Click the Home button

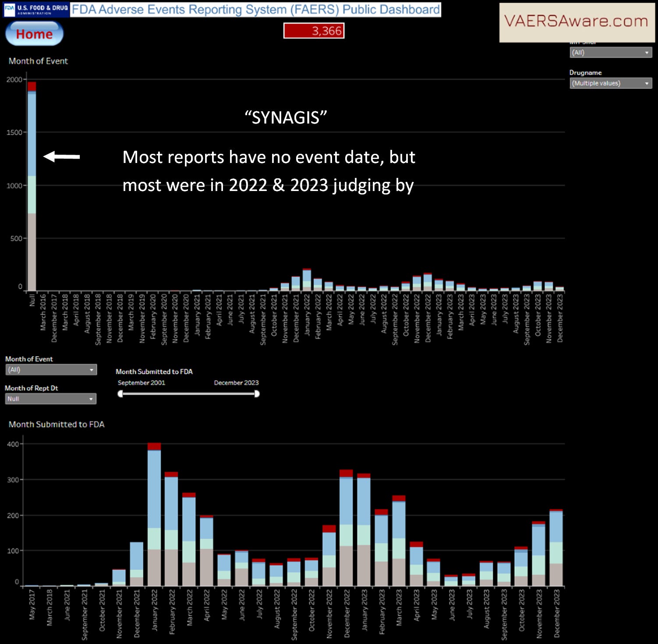click(x=34, y=34)
